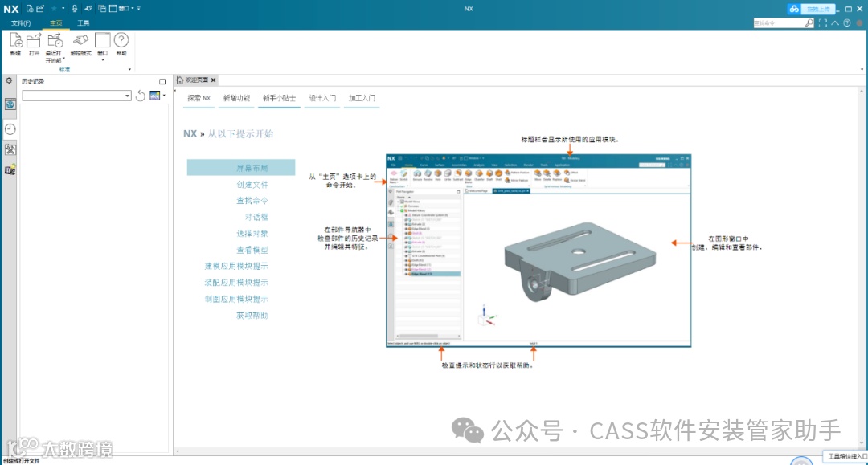Click the open-file icon in quick access bar
Screen dimensions: 868x465
[40, 8]
